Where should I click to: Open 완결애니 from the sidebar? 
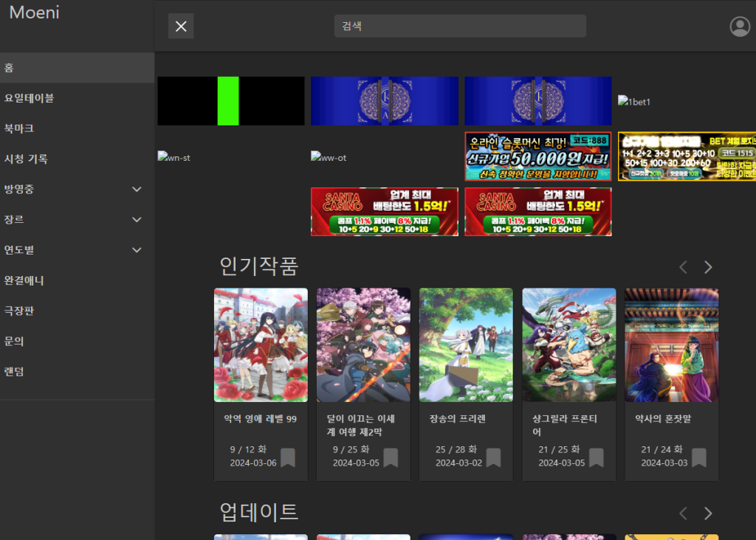pyautogui.click(x=77, y=280)
